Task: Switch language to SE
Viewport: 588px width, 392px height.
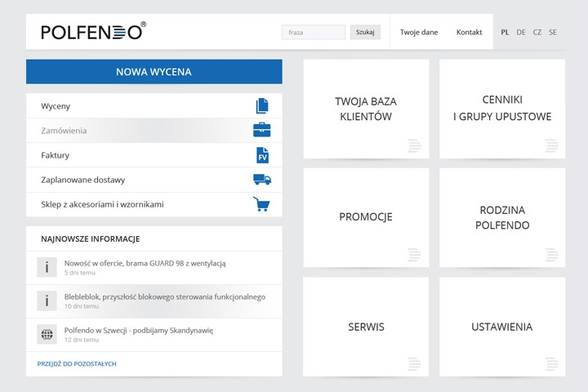Action: (x=553, y=33)
